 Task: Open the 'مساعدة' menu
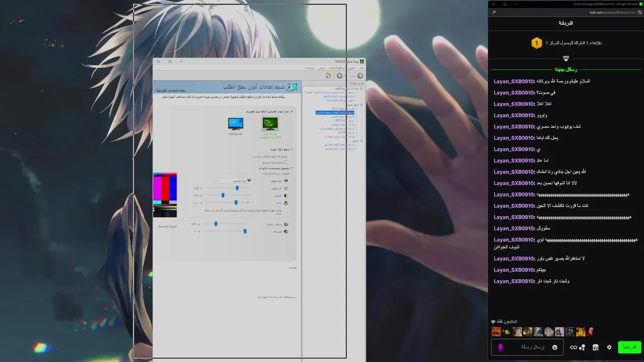309,68
